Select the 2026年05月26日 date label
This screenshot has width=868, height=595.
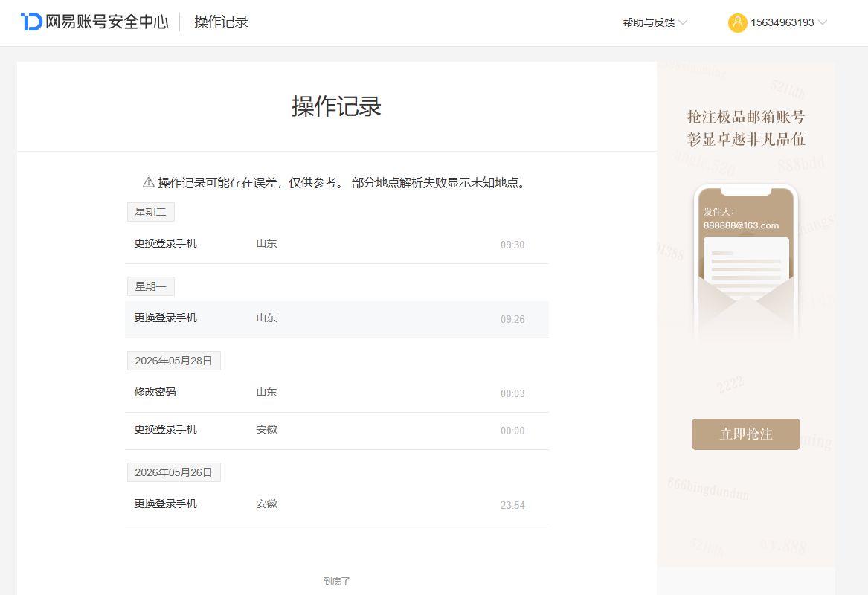[174, 472]
